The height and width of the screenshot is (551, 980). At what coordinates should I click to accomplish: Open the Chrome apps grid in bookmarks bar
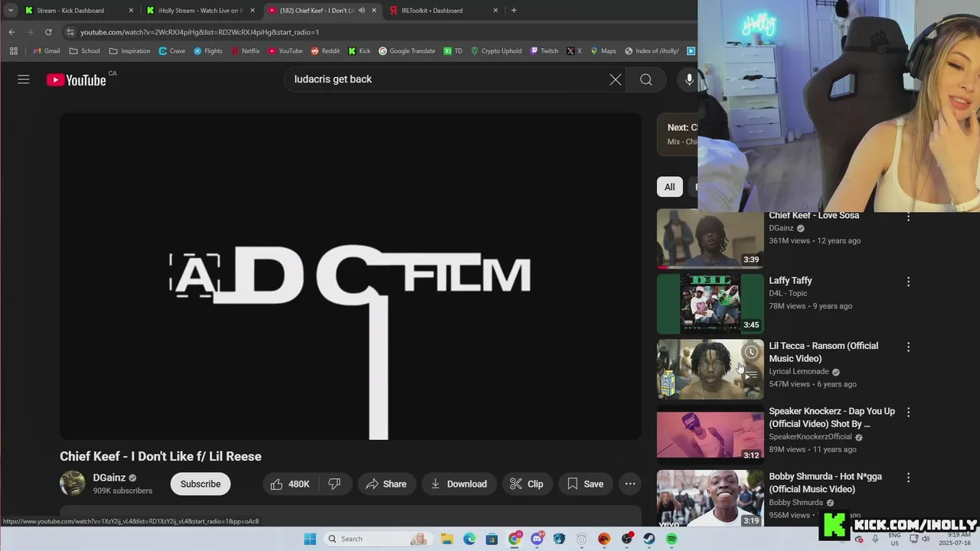(x=13, y=51)
